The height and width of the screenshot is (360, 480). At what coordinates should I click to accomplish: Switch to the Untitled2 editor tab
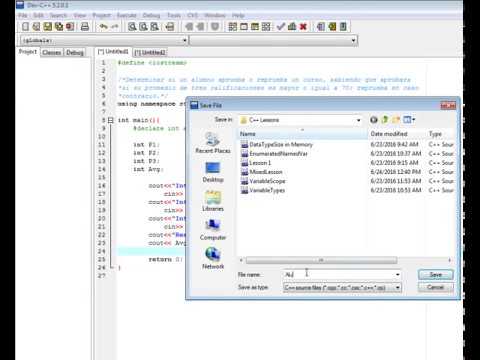pos(150,53)
